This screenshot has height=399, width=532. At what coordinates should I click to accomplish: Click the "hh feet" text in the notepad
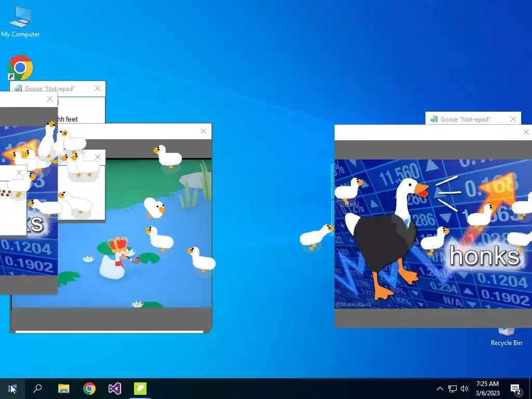(67, 119)
